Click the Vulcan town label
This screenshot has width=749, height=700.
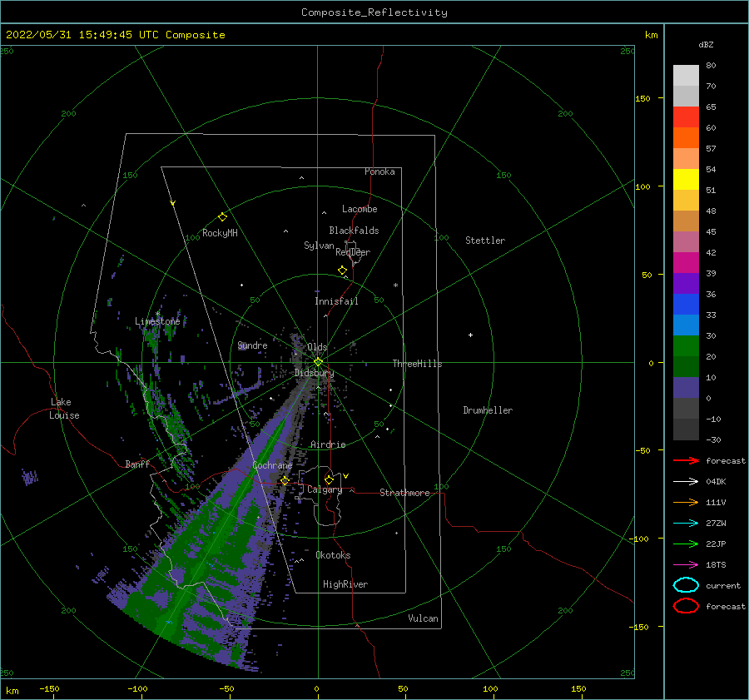423,618
